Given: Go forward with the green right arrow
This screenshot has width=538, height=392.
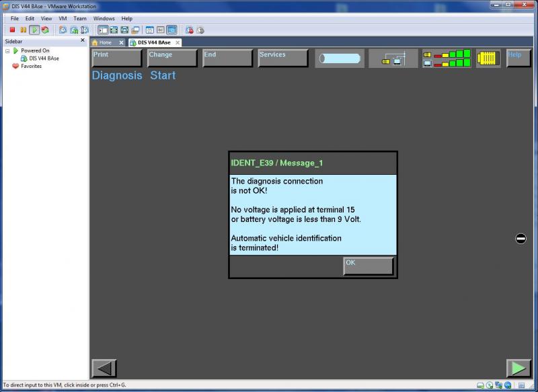Looking at the screenshot, I should (x=518, y=368).
